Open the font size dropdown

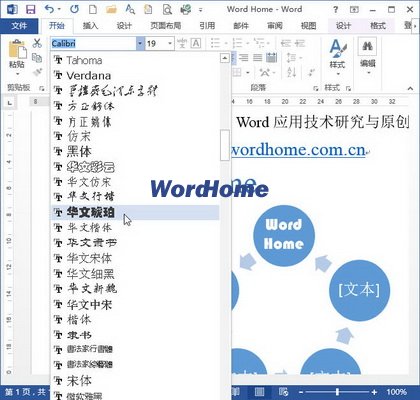pos(170,43)
